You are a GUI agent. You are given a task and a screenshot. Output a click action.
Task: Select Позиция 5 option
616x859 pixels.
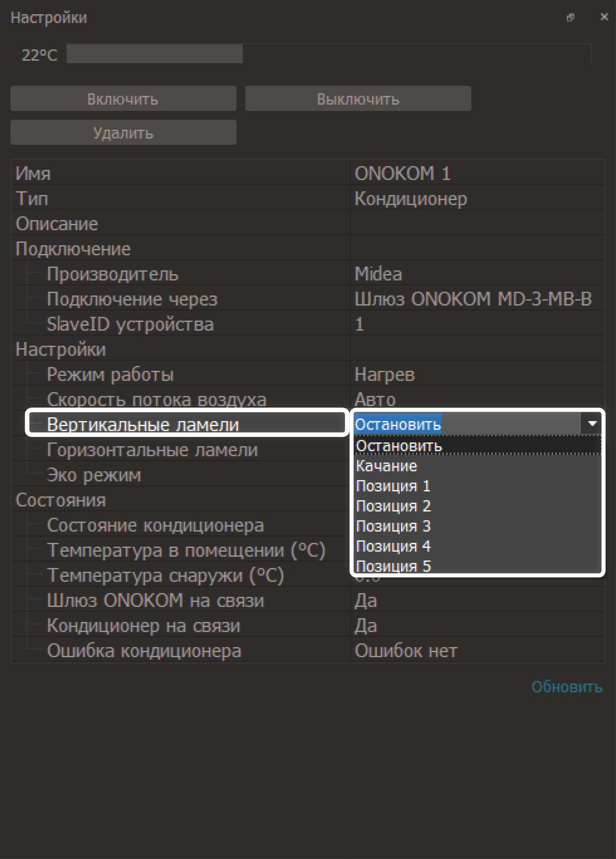(393, 566)
